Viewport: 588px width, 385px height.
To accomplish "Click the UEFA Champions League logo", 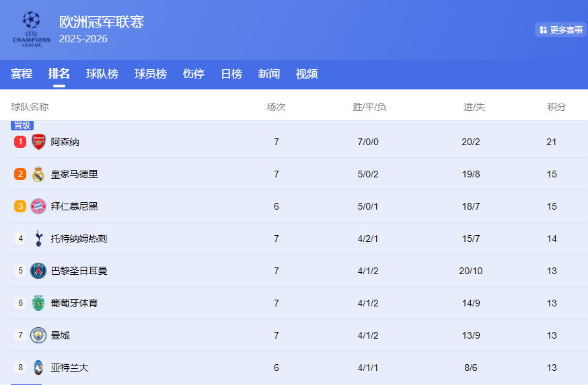I will (32, 30).
